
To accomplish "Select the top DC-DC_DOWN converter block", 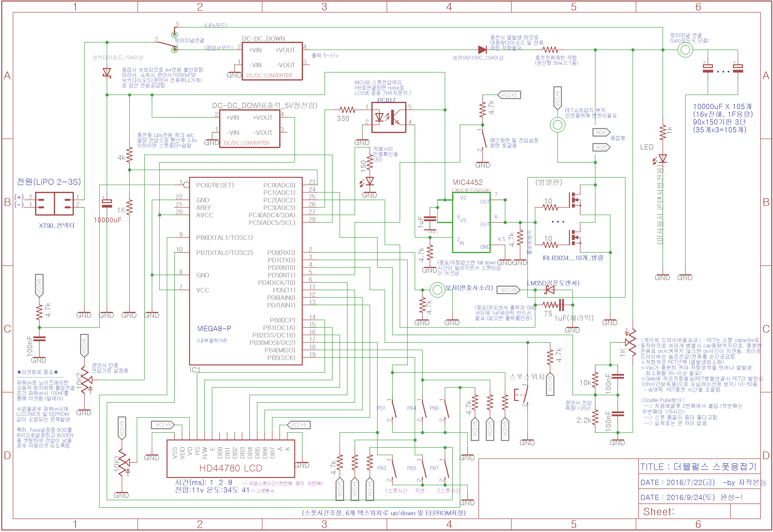I will pyautogui.click(x=272, y=61).
